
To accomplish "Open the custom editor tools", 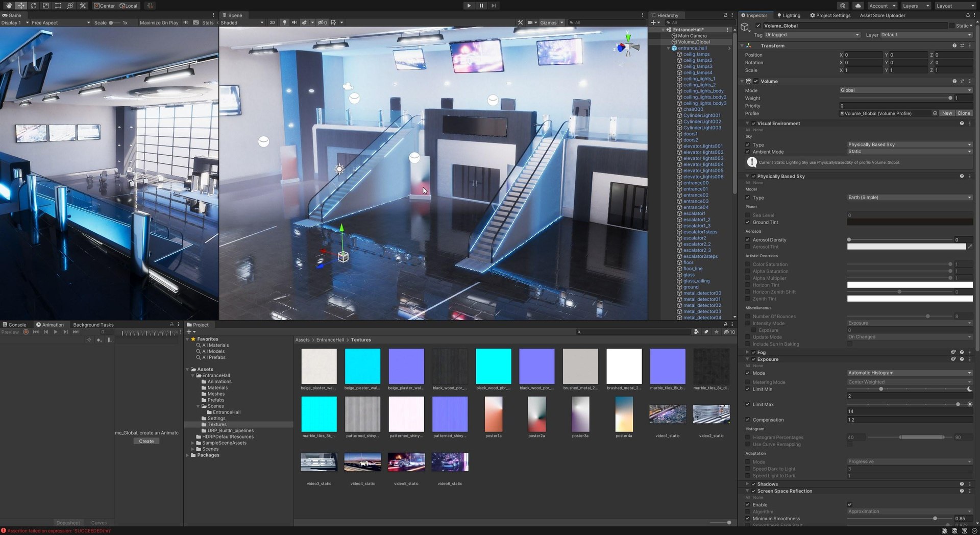I will pos(83,6).
